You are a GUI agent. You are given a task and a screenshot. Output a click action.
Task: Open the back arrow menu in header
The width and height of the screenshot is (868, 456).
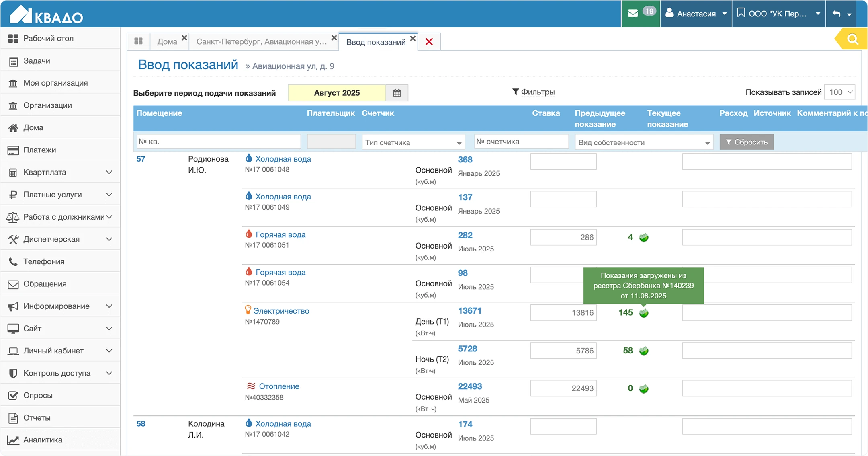(841, 14)
